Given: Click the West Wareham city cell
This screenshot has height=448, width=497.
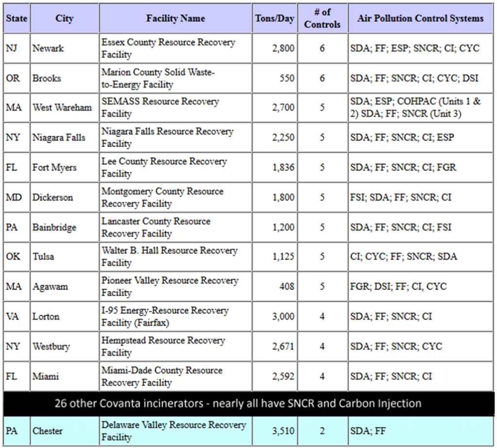Looking at the screenshot, I should tap(62, 108).
